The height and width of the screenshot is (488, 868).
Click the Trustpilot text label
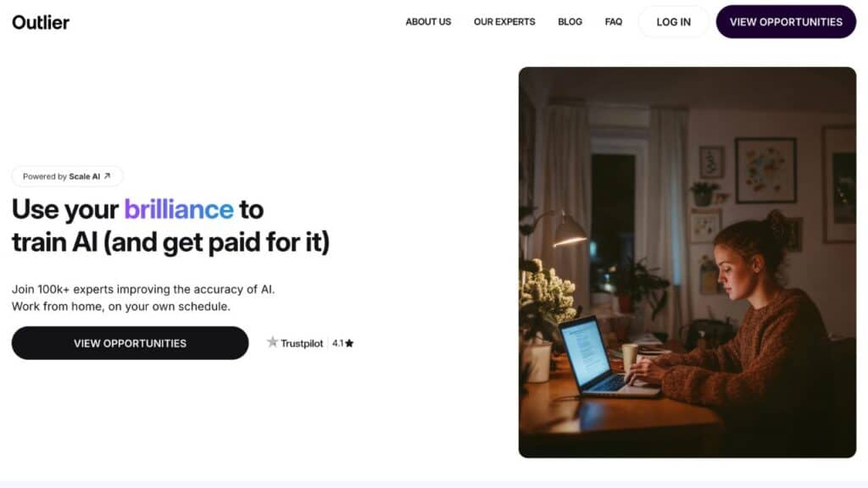click(302, 344)
